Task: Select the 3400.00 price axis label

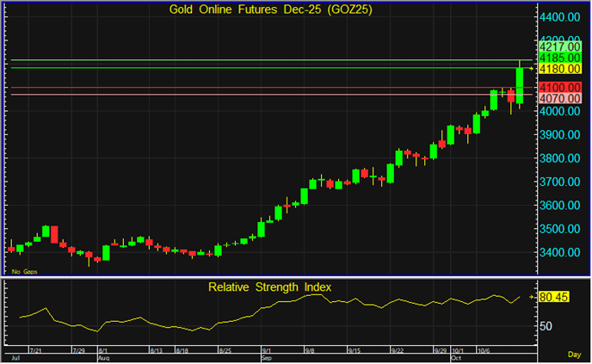Action: pos(560,253)
